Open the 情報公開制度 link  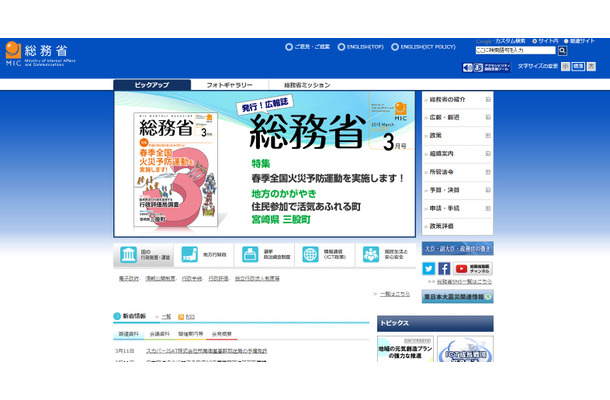(160, 279)
